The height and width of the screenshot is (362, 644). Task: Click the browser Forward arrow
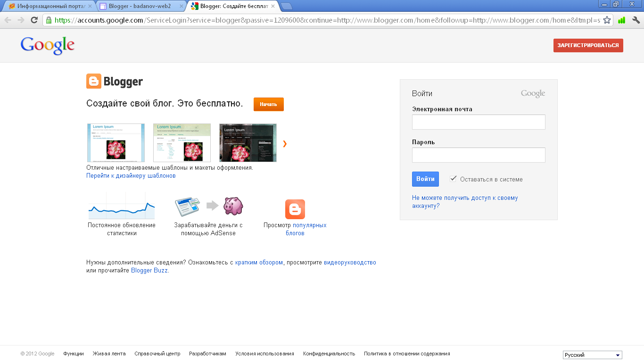point(21,20)
